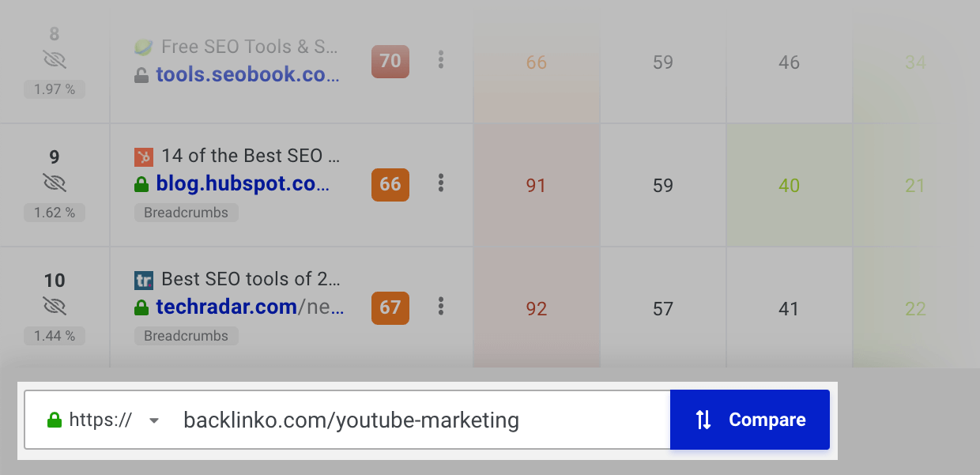Click the orange 66 score badge
Screen dimensions: 980x475
[390, 184]
